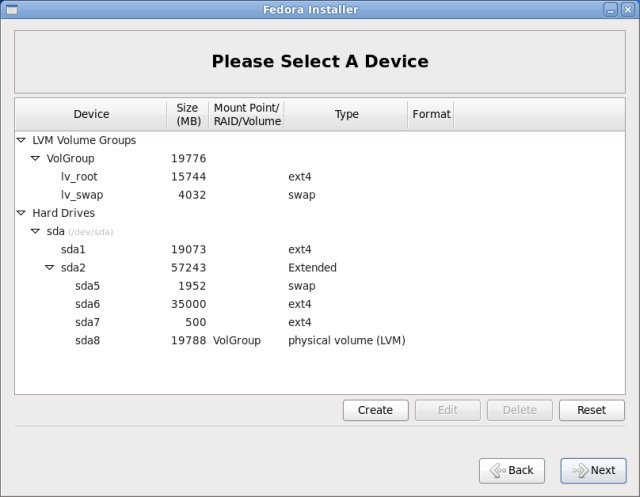640x497 pixels.
Task: Click size value 19073
Action: point(189,249)
